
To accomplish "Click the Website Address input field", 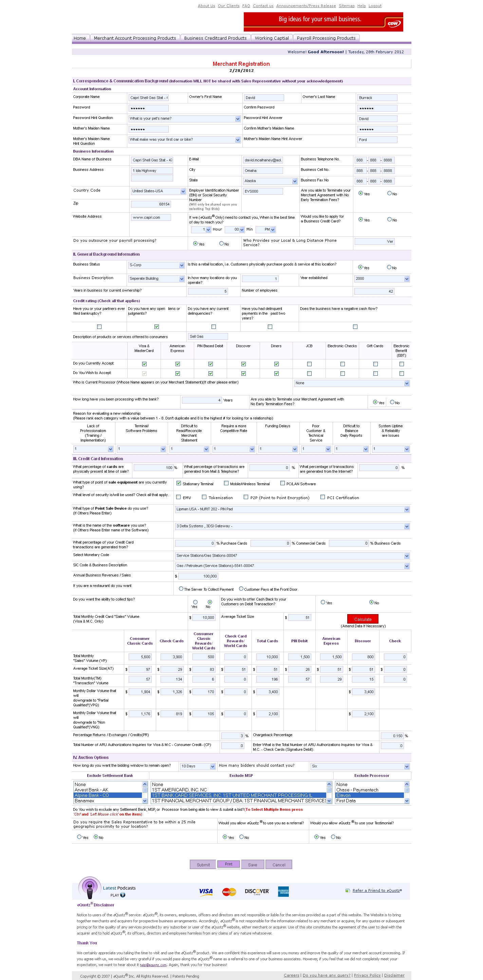I will (151, 218).
